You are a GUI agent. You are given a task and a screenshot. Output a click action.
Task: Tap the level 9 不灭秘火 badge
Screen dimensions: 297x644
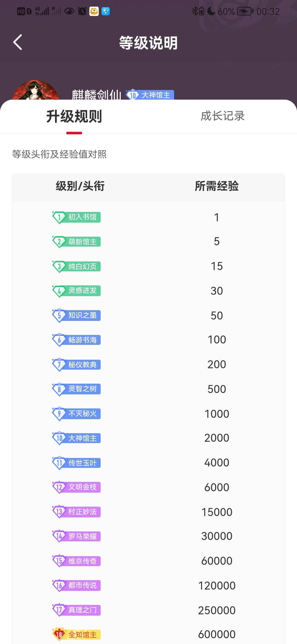pos(76,414)
